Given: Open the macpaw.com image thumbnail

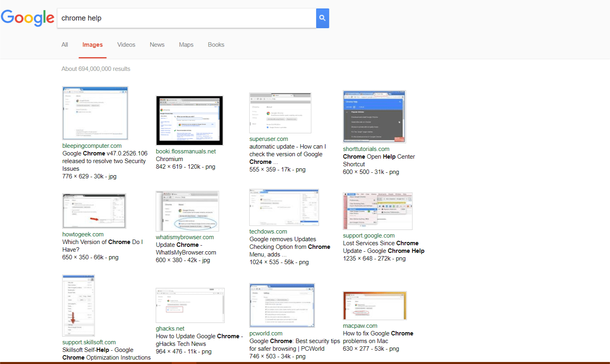Looking at the screenshot, I should (375, 306).
